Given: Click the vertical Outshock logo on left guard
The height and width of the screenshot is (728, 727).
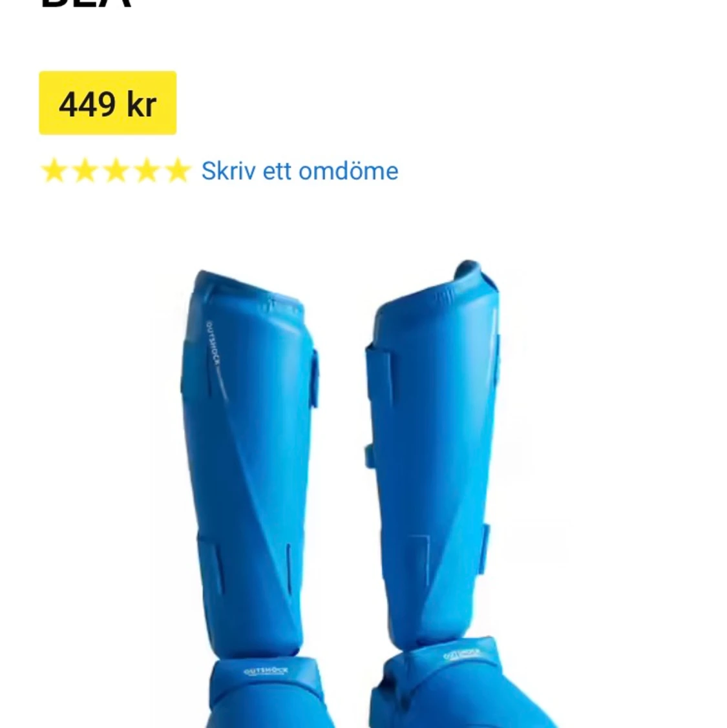Looking at the screenshot, I should (213, 342).
